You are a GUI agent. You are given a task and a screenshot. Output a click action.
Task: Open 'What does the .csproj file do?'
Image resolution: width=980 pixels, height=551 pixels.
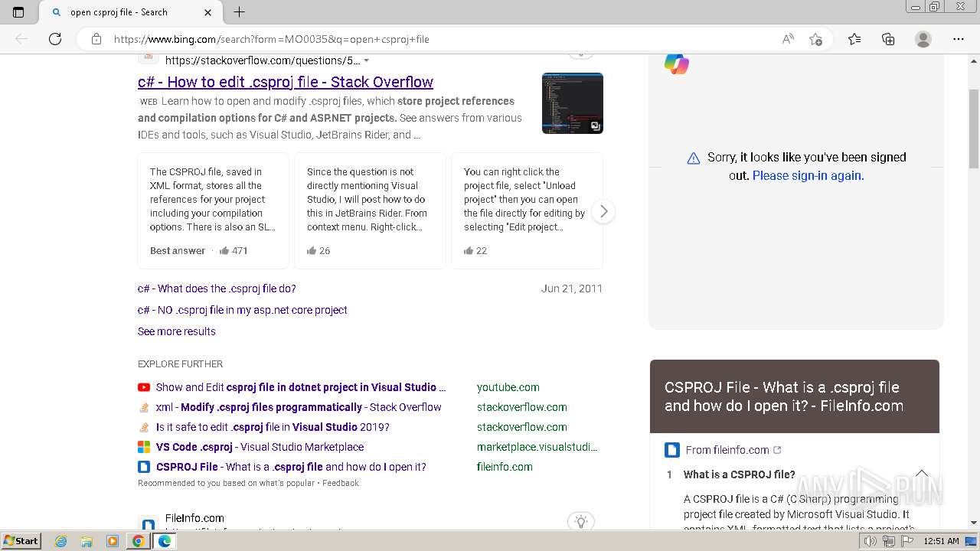[x=217, y=289]
